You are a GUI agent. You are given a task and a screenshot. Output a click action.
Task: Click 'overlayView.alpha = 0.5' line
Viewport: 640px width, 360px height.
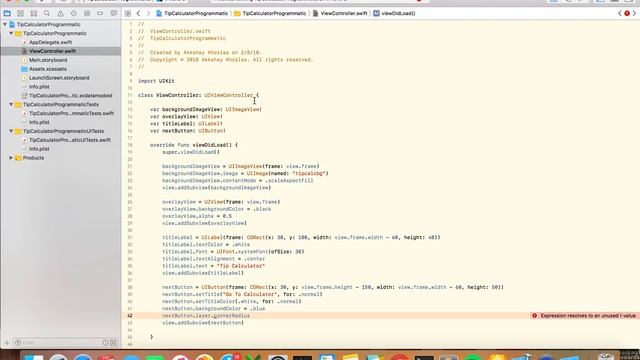197,216
